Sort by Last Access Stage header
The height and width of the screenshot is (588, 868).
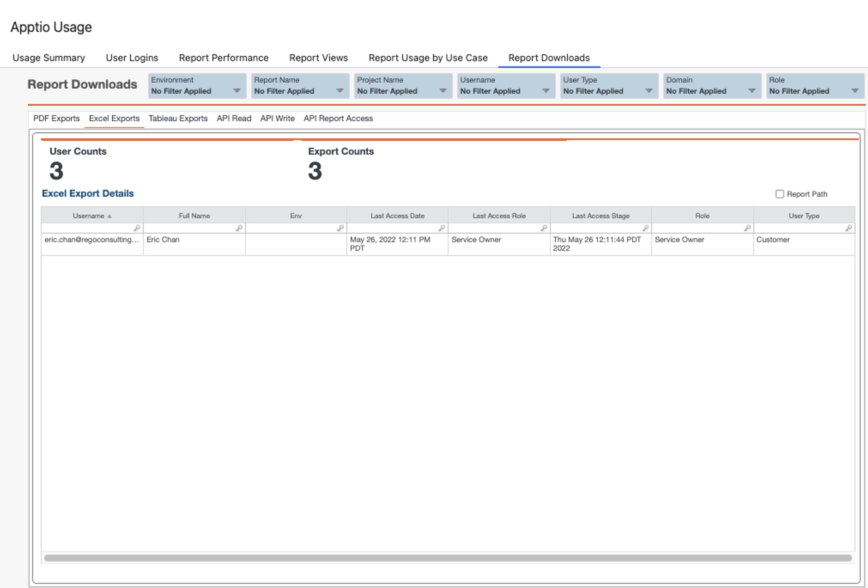pos(601,216)
